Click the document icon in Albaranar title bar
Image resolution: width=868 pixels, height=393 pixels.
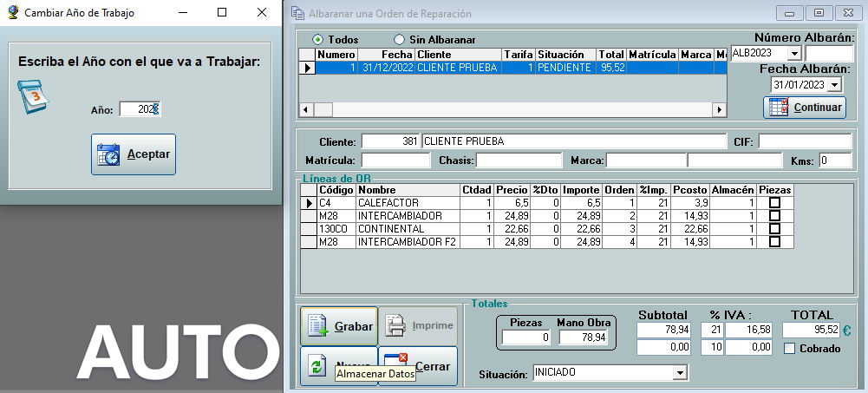click(297, 13)
